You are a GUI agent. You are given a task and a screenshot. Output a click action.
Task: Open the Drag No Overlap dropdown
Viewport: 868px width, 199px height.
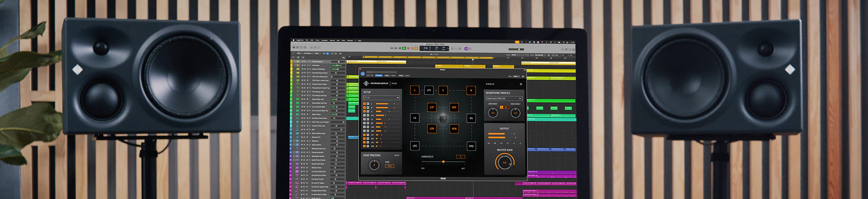point(540,55)
